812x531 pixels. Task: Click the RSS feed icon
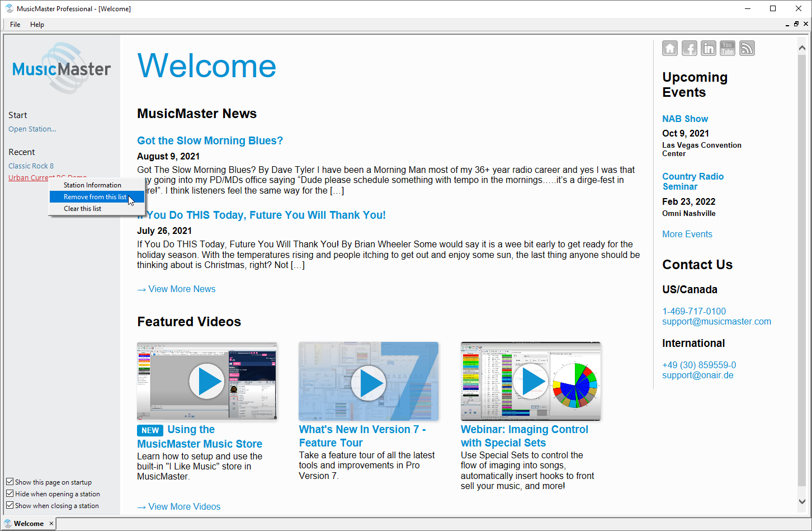747,49
